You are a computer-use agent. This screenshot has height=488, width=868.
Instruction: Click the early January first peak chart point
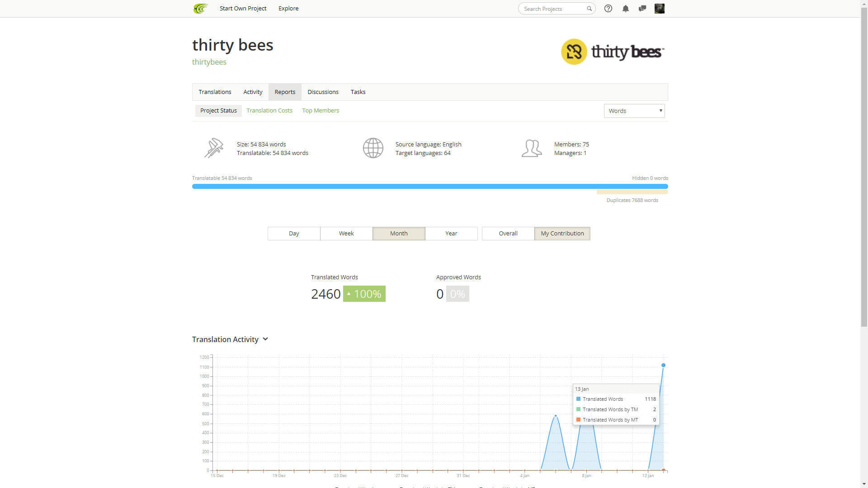[556, 415]
